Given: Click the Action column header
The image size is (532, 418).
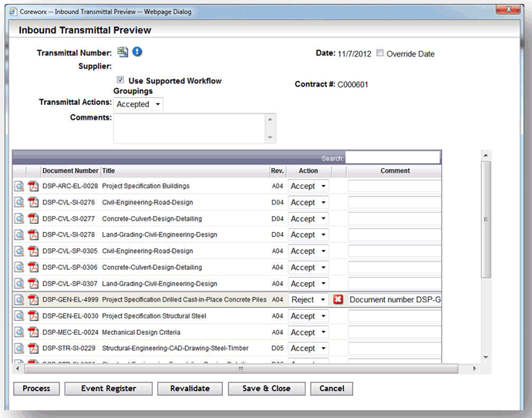Looking at the screenshot, I should click(308, 170).
